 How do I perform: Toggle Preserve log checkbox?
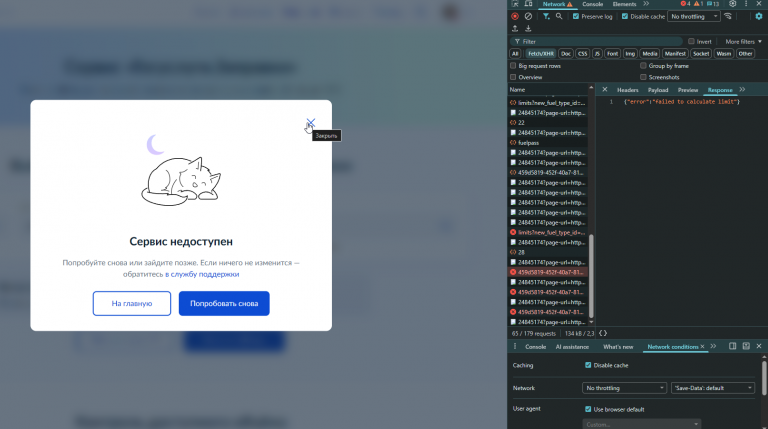tap(576, 16)
